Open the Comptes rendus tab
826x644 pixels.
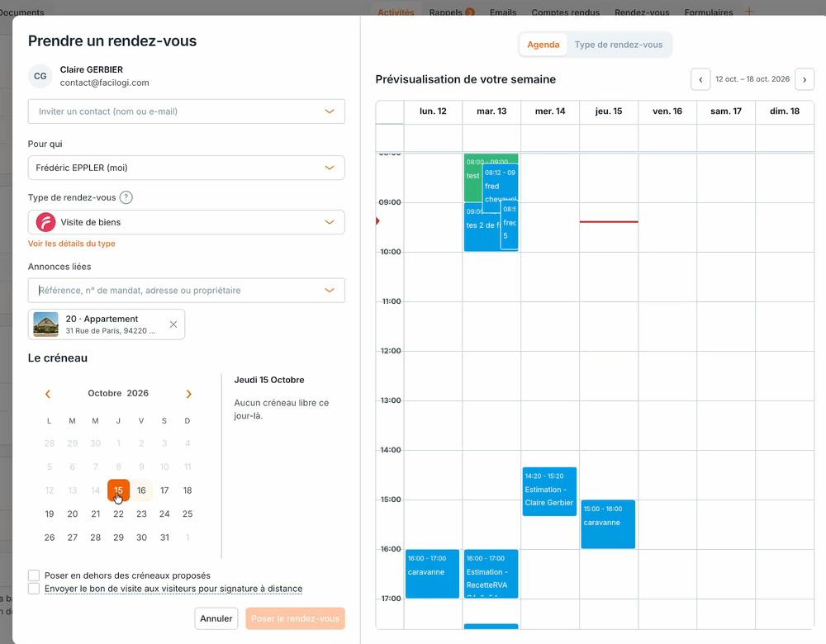click(x=565, y=12)
